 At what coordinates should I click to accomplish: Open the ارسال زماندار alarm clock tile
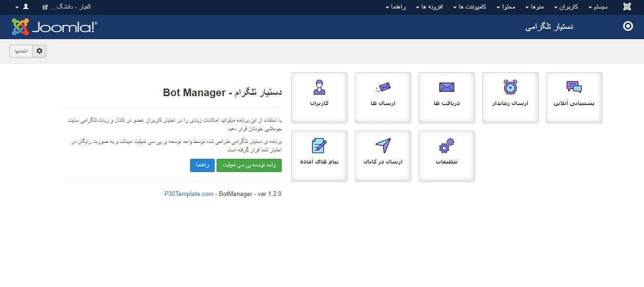click(x=510, y=98)
